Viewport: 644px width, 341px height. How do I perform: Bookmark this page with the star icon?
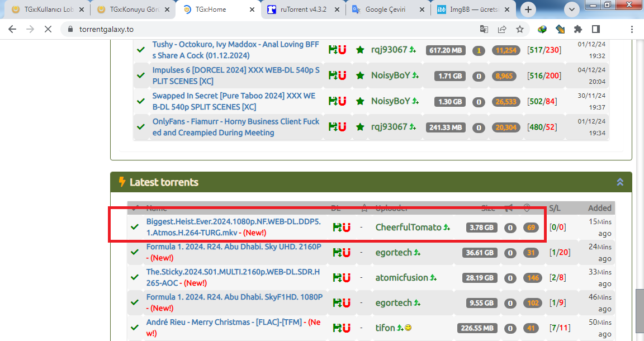[520, 29]
